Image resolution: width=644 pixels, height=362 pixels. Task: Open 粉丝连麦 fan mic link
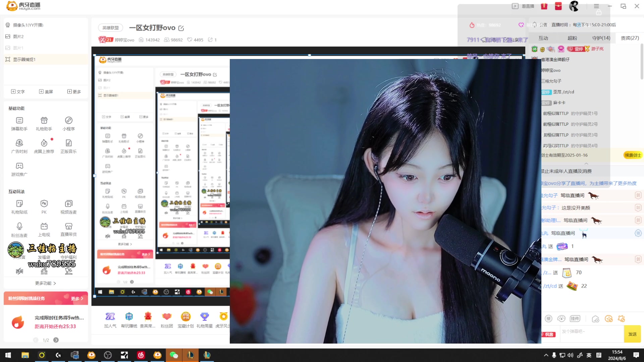coord(19,230)
